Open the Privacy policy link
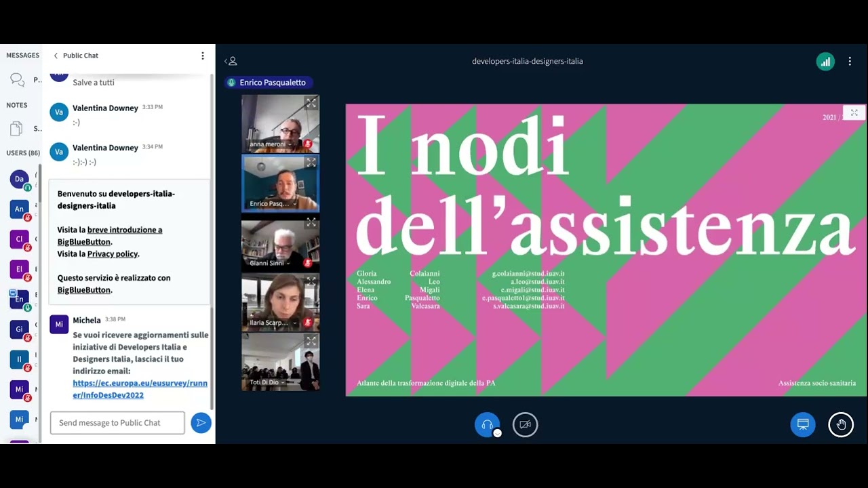The height and width of the screenshot is (488, 868). [113, 253]
